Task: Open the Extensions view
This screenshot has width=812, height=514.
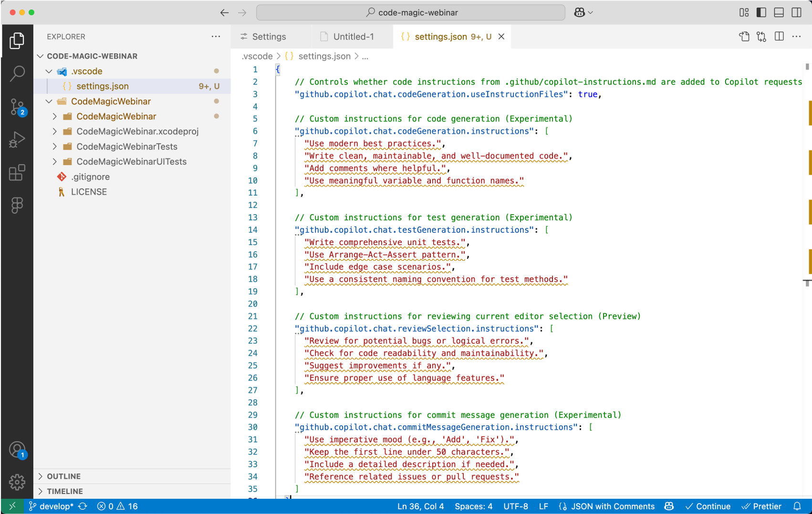Action: coord(17,173)
